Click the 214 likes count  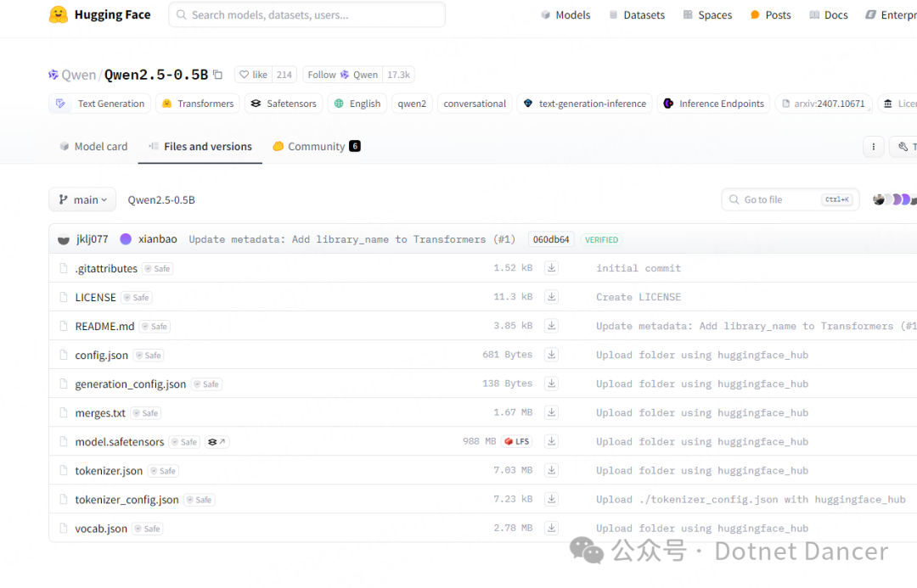click(x=284, y=74)
